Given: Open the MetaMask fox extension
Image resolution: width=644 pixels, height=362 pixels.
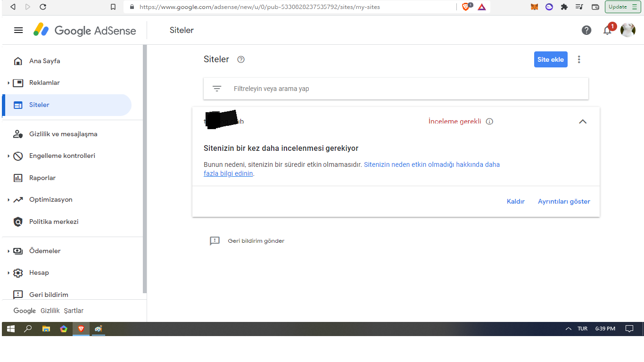Looking at the screenshot, I should [534, 7].
